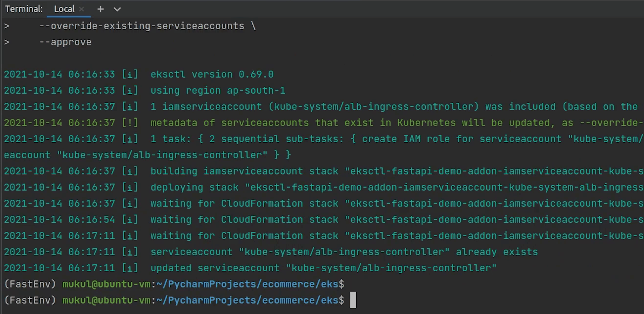Place cursor at the last command prompt

coord(353,300)
